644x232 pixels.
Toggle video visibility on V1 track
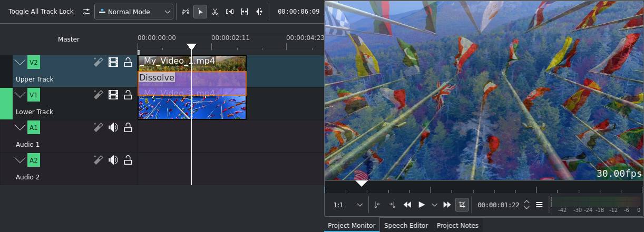pyautogui.click(x=113, y=95)
